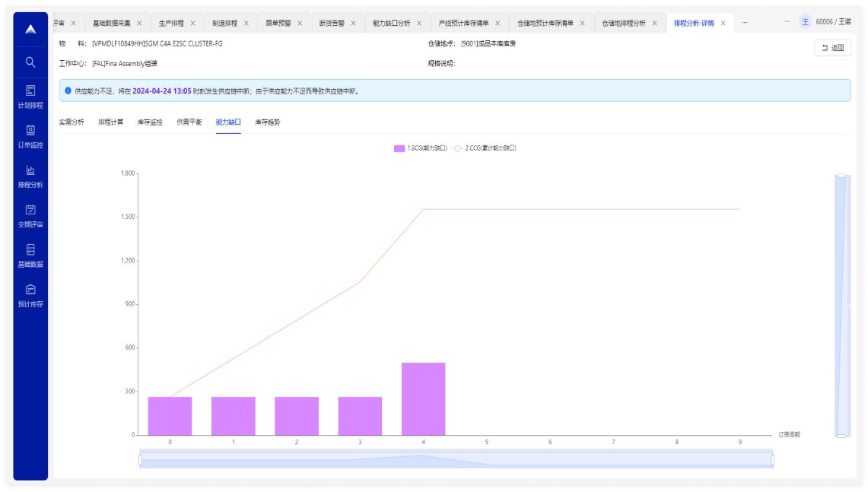Screen dimensions: 868x492
Task: Close the 制造排程 tab
Action: click(246, 24)
